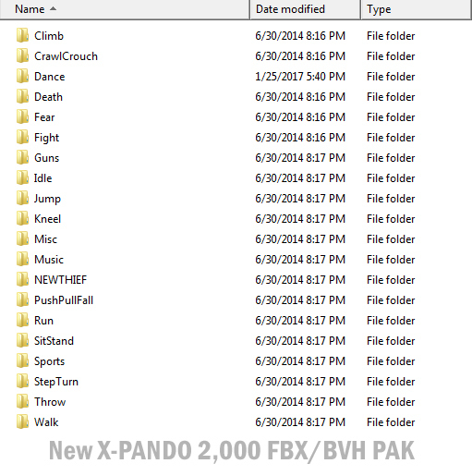Viewport: 472px width, 476px height.
Task: Select the Death folder icon
Action: coord(22,96)
